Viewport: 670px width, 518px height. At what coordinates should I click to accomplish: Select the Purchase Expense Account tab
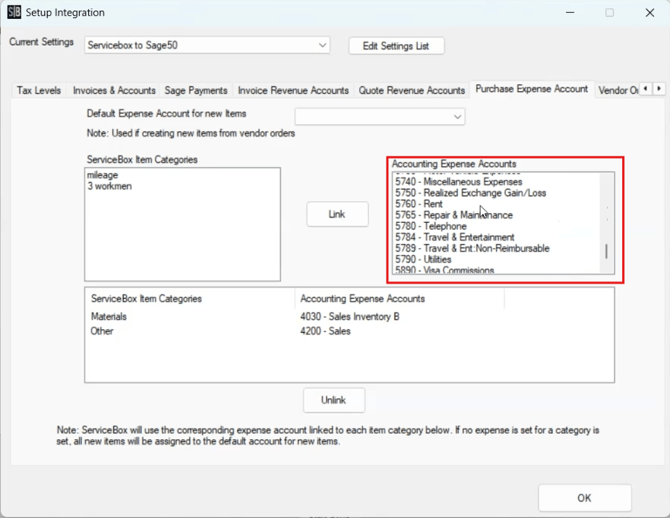click(532, 89)
